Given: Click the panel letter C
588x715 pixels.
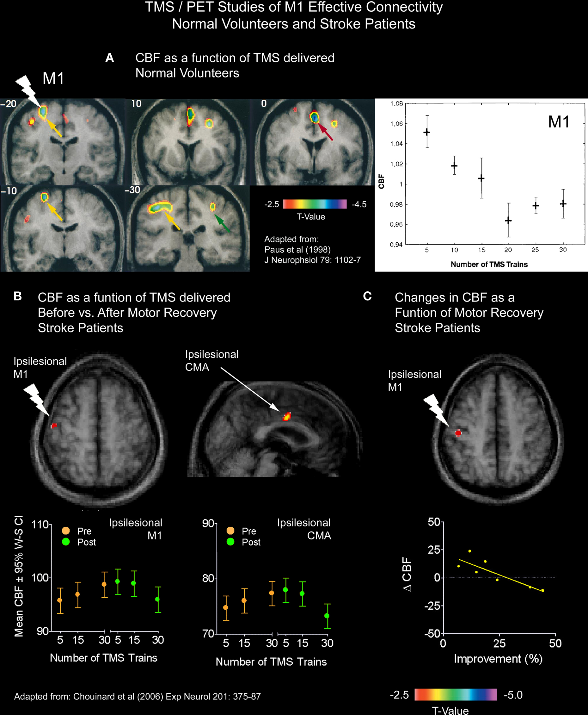Looking at the screenshot, I should tap(367, 296).
